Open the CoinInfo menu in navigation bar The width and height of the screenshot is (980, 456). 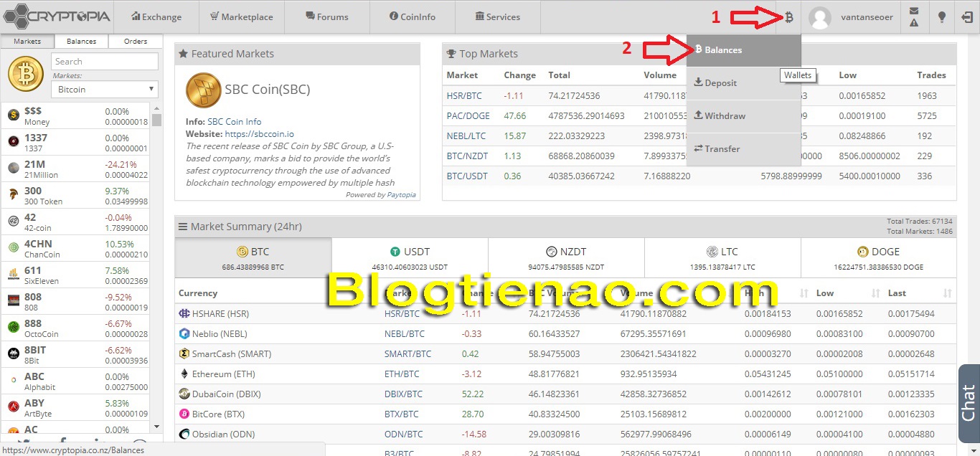click(413, 17)
